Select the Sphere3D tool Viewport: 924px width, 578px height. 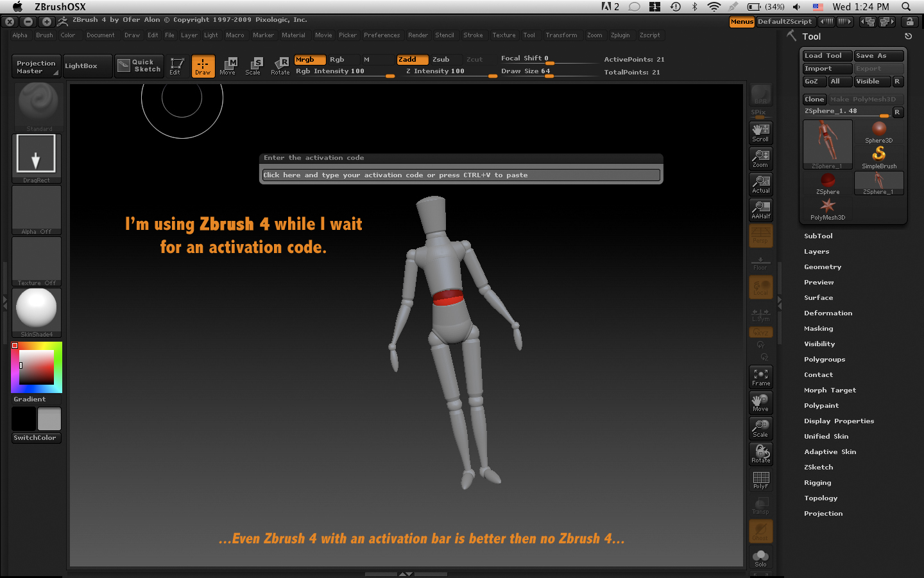pos(879,132)
